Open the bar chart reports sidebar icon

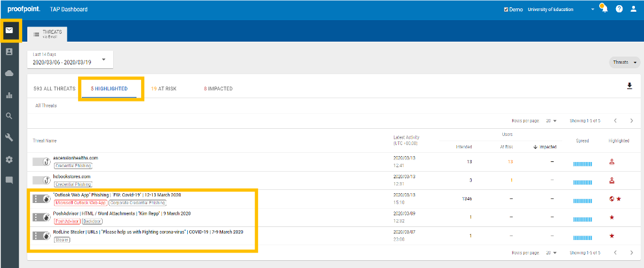[9, 95]
